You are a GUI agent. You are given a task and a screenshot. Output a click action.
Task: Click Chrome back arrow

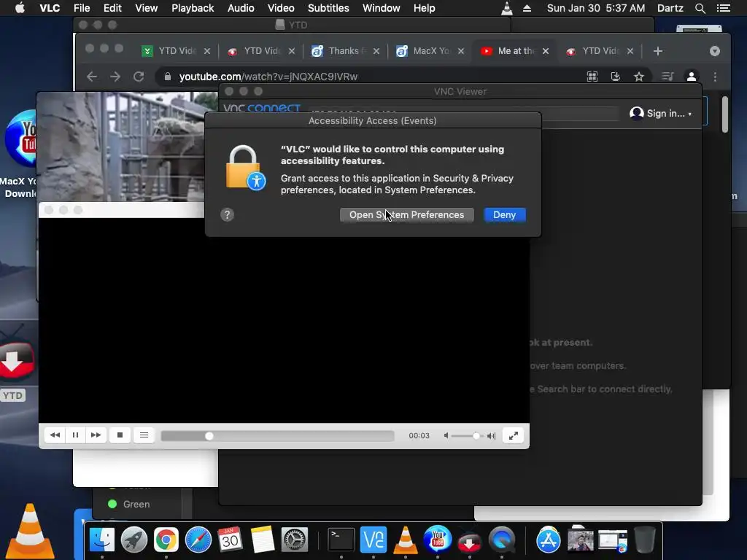point(92,77)
